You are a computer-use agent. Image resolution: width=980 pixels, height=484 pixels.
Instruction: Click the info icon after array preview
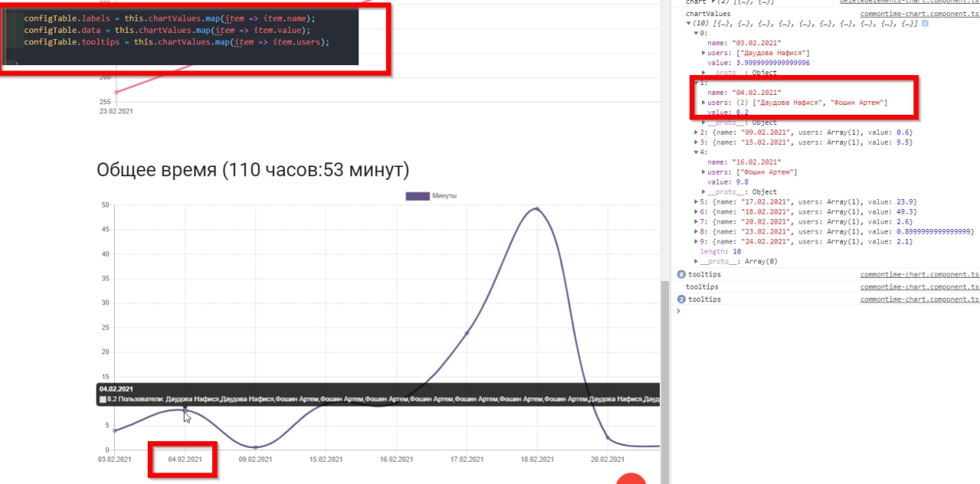point(925,24)
